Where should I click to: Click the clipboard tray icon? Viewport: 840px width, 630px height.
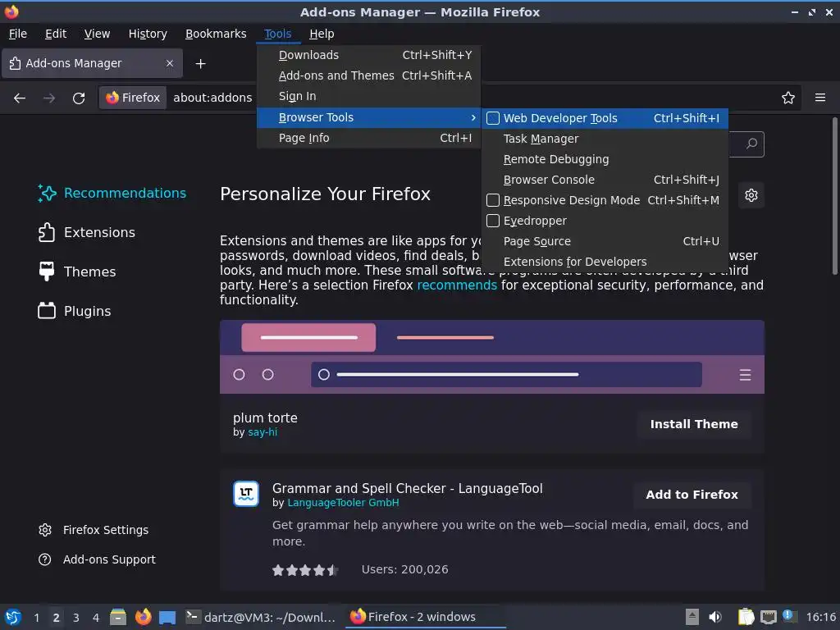pos(746,617)
